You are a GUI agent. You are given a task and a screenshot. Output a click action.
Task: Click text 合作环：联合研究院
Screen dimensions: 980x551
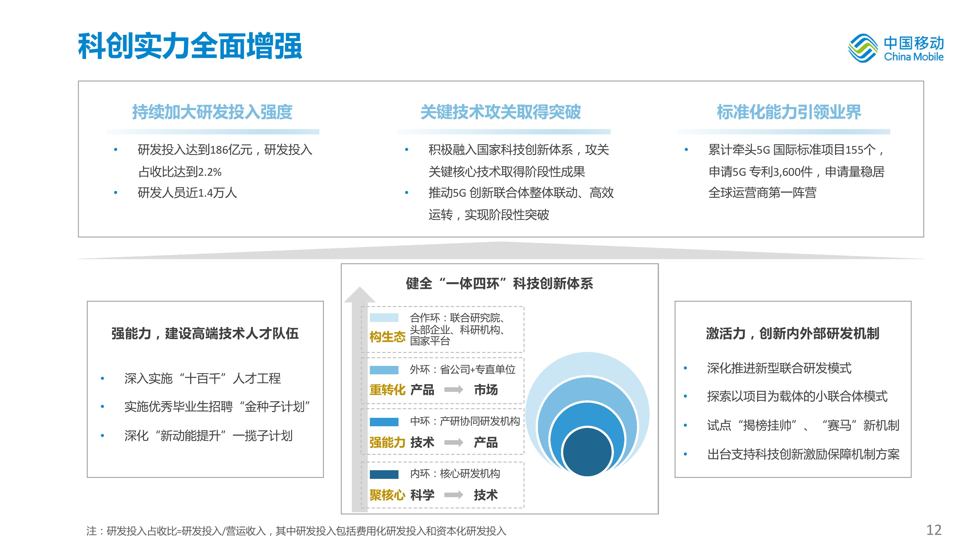458,318
